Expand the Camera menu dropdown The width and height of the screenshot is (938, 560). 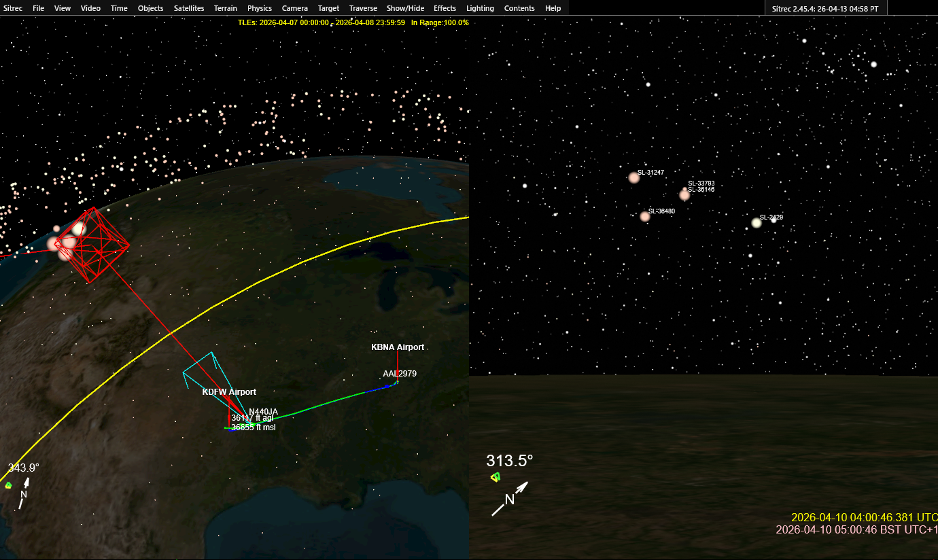[x=294, y=8]
